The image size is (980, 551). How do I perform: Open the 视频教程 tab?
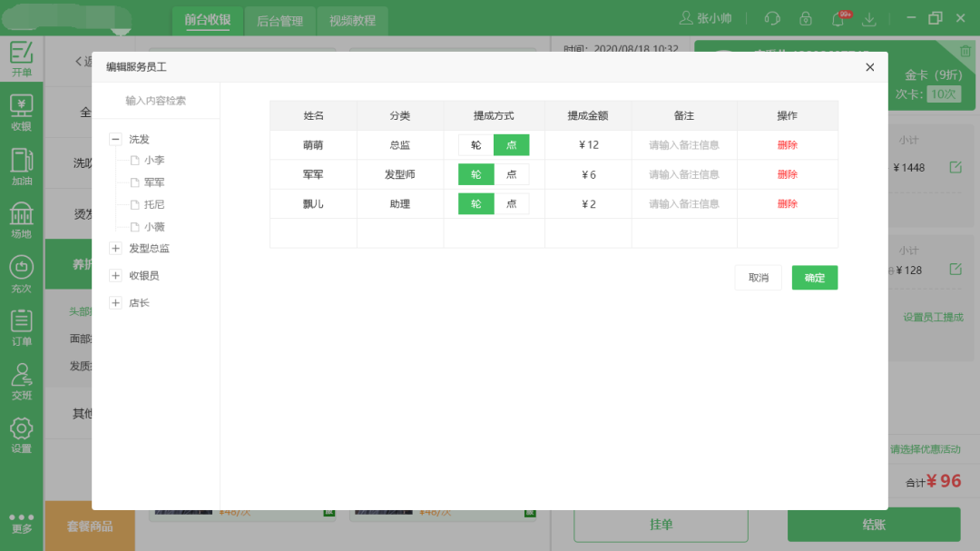tap(352, 21)
